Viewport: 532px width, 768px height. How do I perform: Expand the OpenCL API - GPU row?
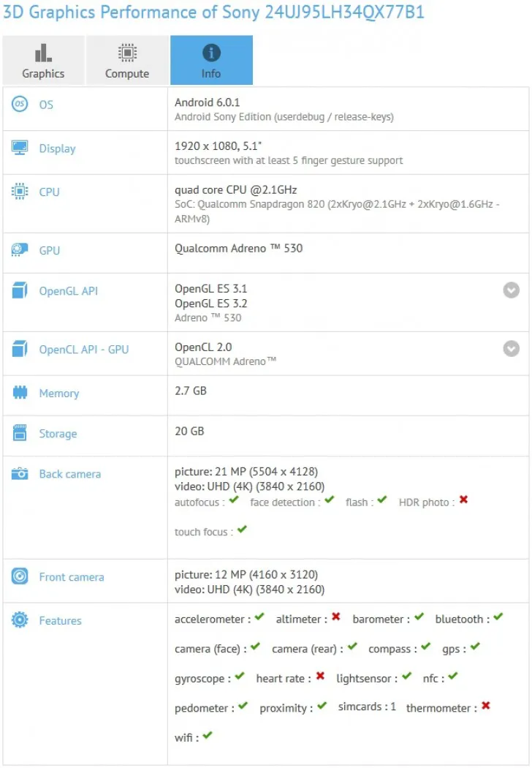(512, 349)
